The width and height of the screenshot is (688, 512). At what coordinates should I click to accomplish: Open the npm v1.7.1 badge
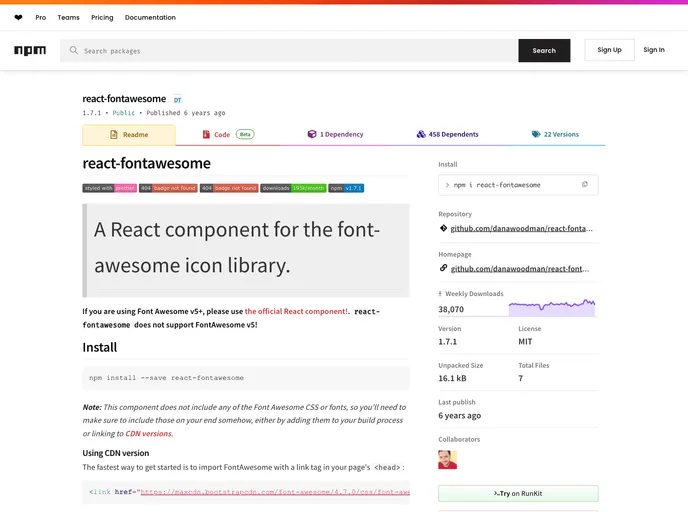click(x=346, y=188)
